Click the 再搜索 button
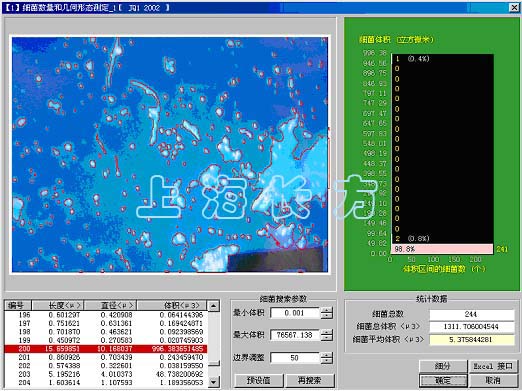Screen dimensions: 522x391 [310, 380]
